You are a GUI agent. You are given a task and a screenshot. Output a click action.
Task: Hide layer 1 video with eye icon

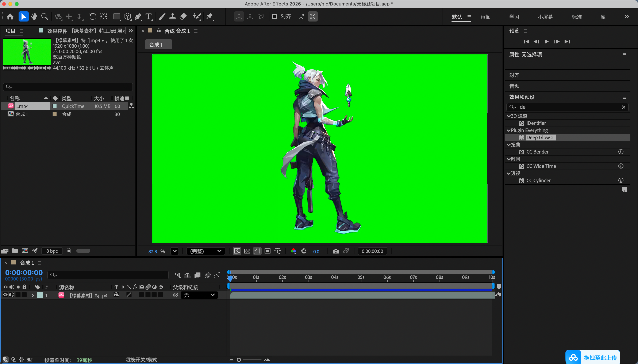coord(5,295)
